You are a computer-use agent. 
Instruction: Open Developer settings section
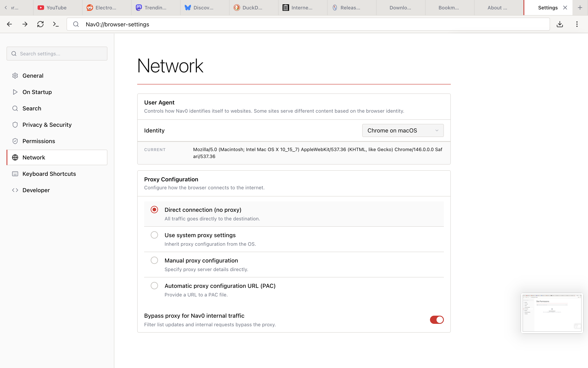57,190
